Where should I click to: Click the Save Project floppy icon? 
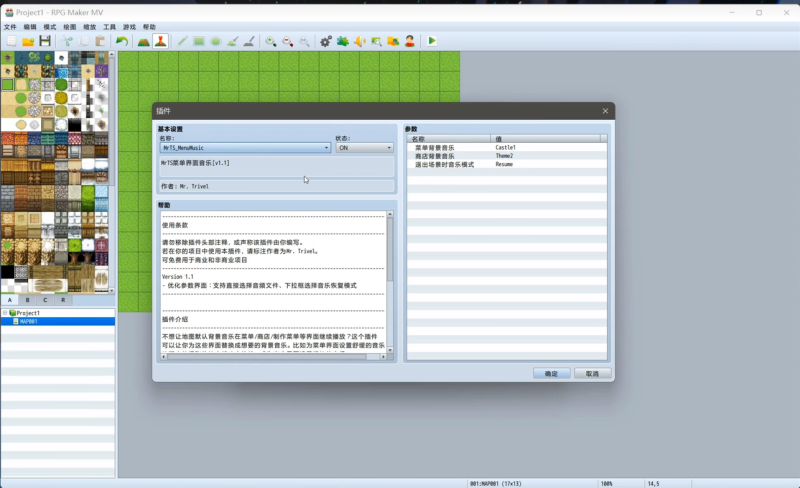pos(45,41)
